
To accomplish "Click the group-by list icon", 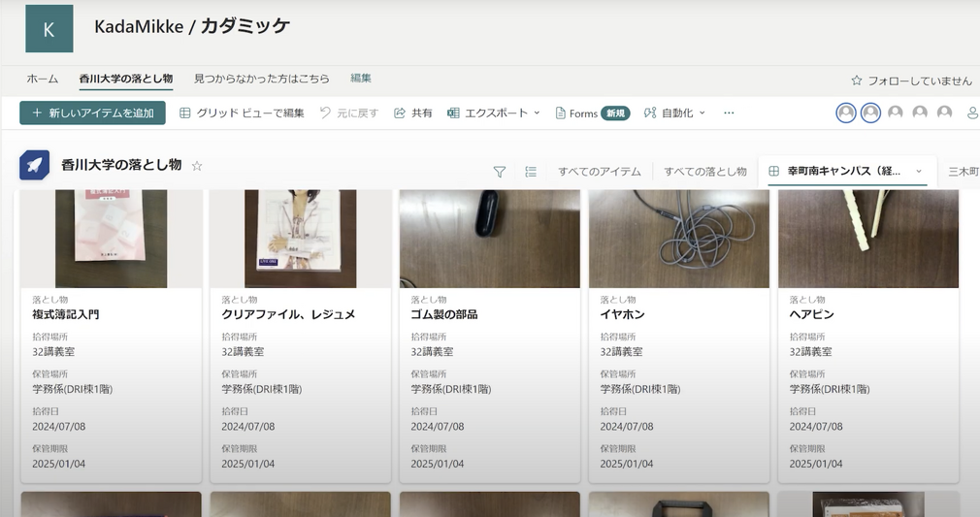I will pos(531,172).
